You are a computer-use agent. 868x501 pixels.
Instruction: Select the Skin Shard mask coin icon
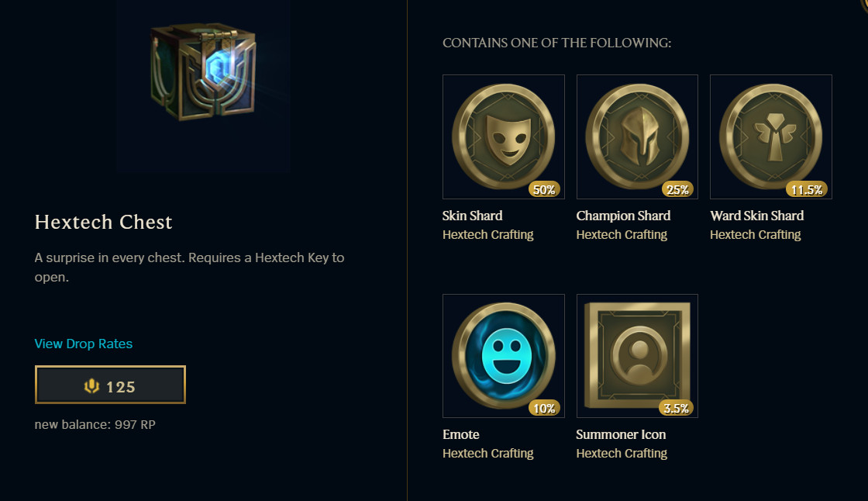(x=503, y=136)
